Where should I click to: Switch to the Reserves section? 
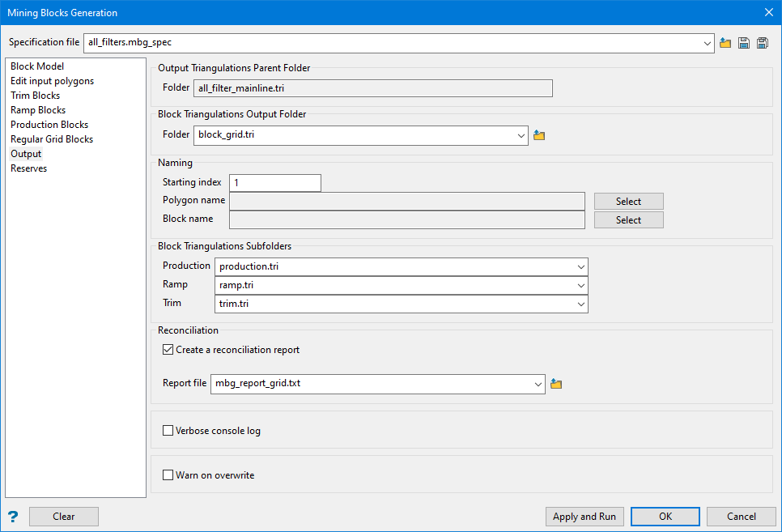[x=29, y=168]
